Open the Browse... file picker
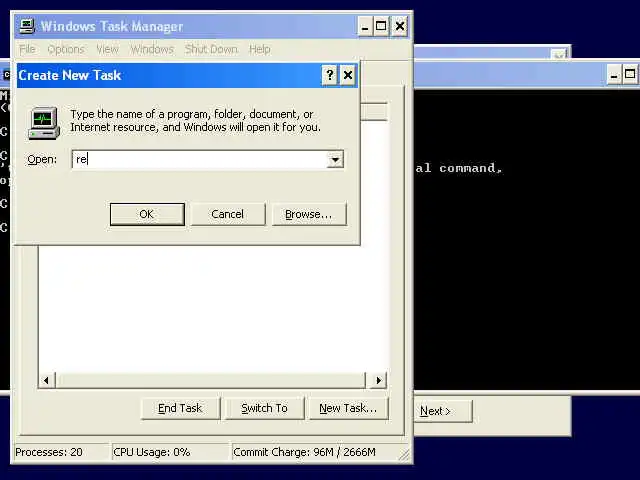This screenshot has width=640, height=480. pyautogui.click(x=309, y=214)
